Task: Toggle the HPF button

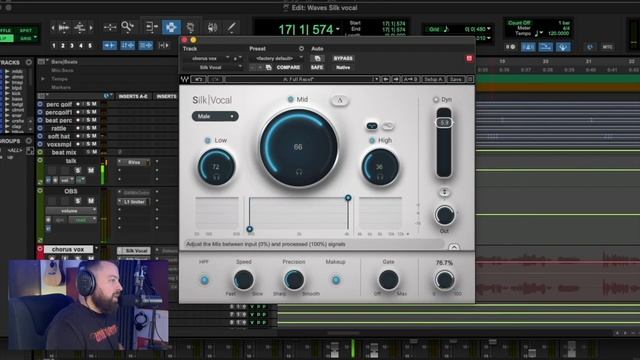Action: 204,280
